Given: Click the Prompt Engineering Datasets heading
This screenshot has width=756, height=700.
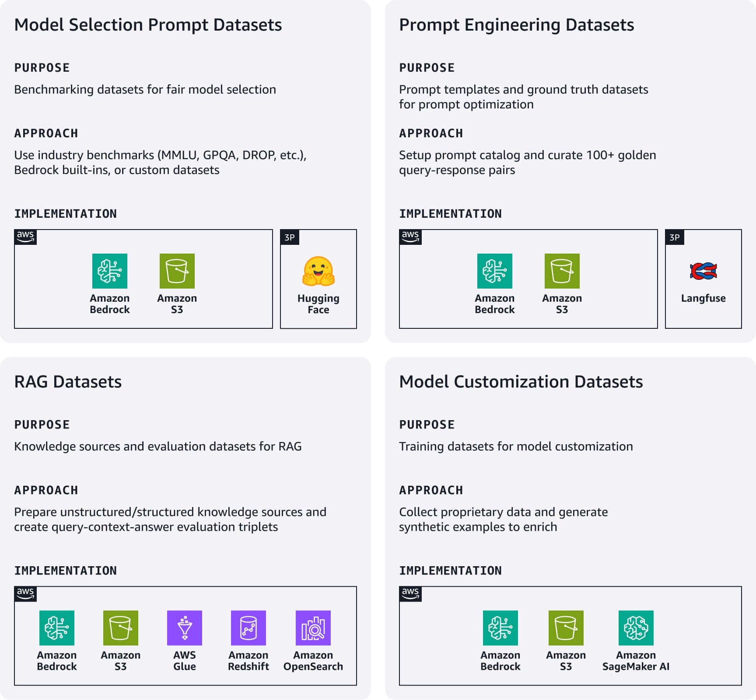Looking at the screenshot, I should (x=517, y=25).
